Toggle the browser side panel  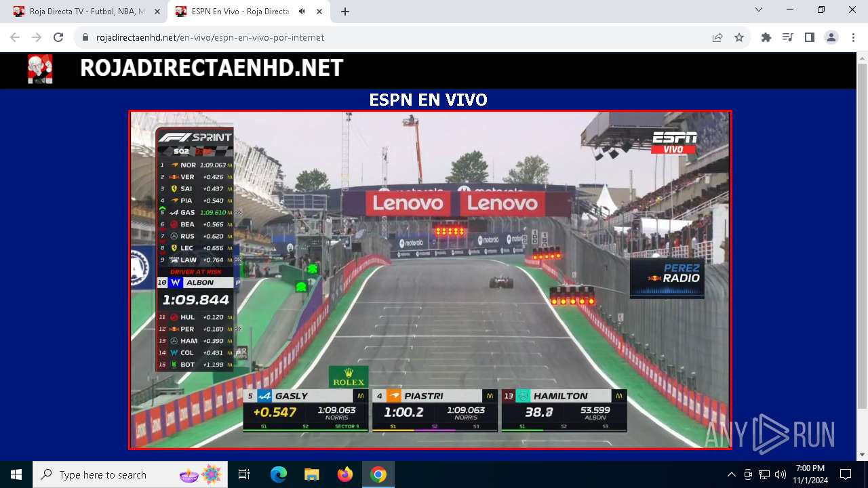point(810,37)
